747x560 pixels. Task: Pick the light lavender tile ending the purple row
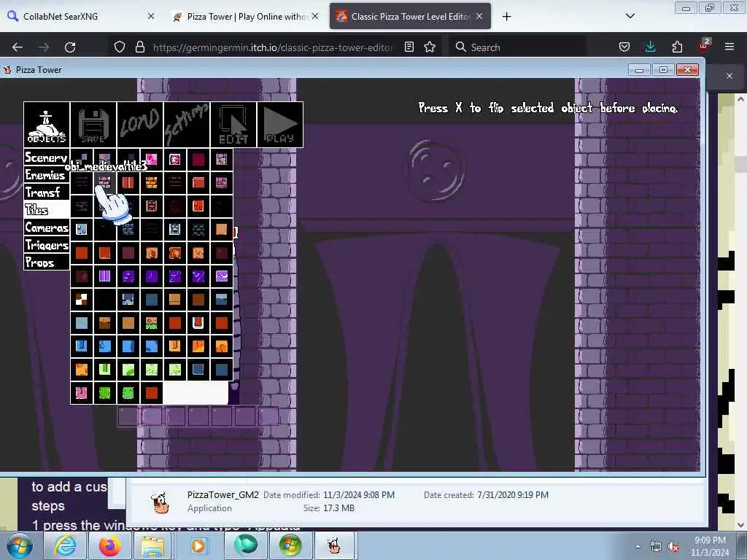click(x=222, y=276)
